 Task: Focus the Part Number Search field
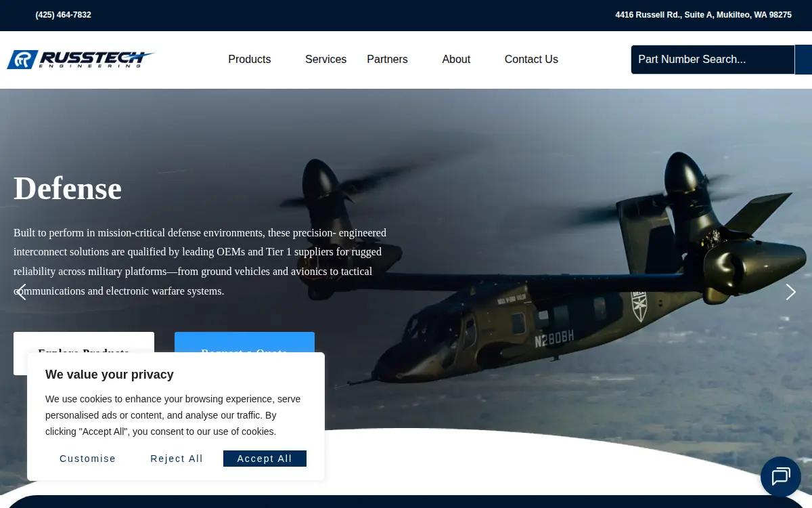(x=713, y=60)
